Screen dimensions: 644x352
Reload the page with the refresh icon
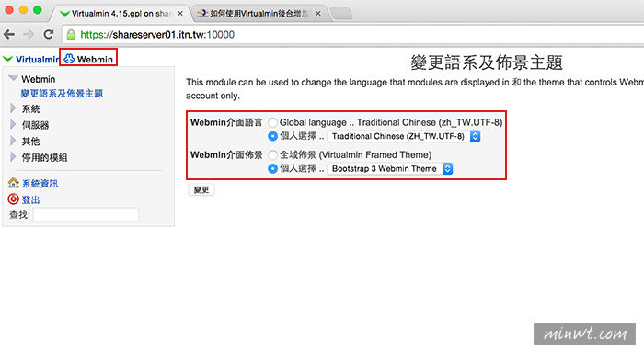49,34
